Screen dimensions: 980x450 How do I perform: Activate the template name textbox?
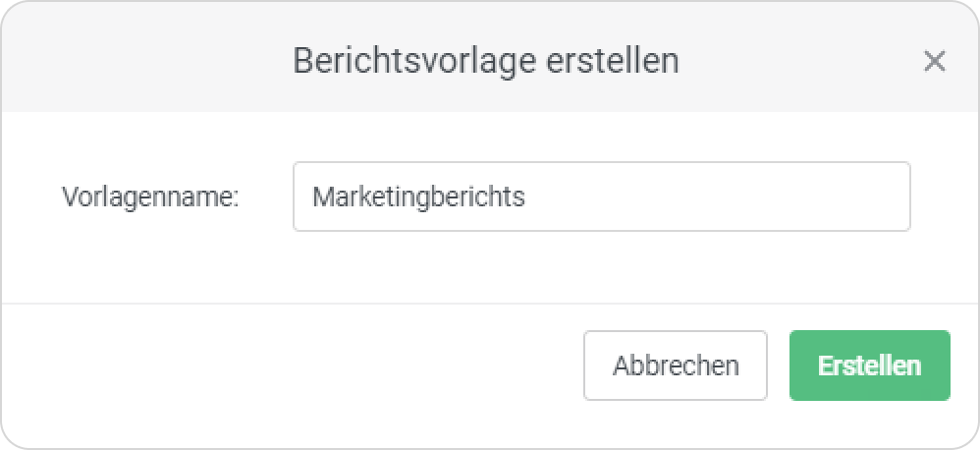pyautogui.click(x=601, y=197)
